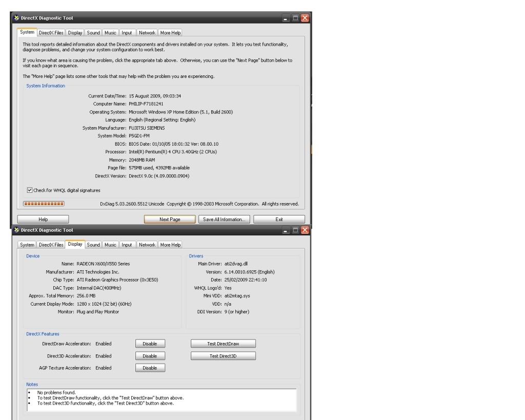Image resolution: width=525 pixels, height=420 pixels.
Task: Click the memory value 2048MB RAM
Action: coord(142,160)
